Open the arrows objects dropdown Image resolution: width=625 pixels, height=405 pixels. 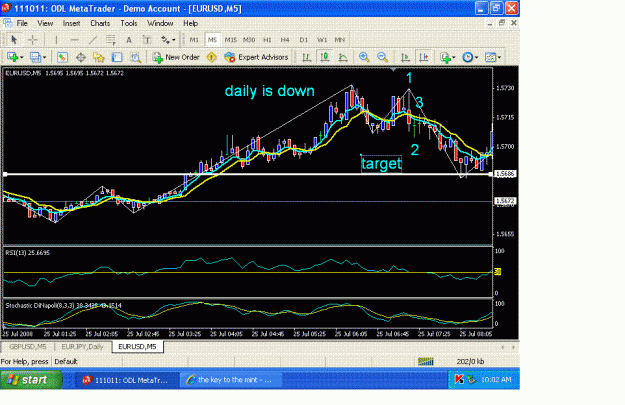168,39
